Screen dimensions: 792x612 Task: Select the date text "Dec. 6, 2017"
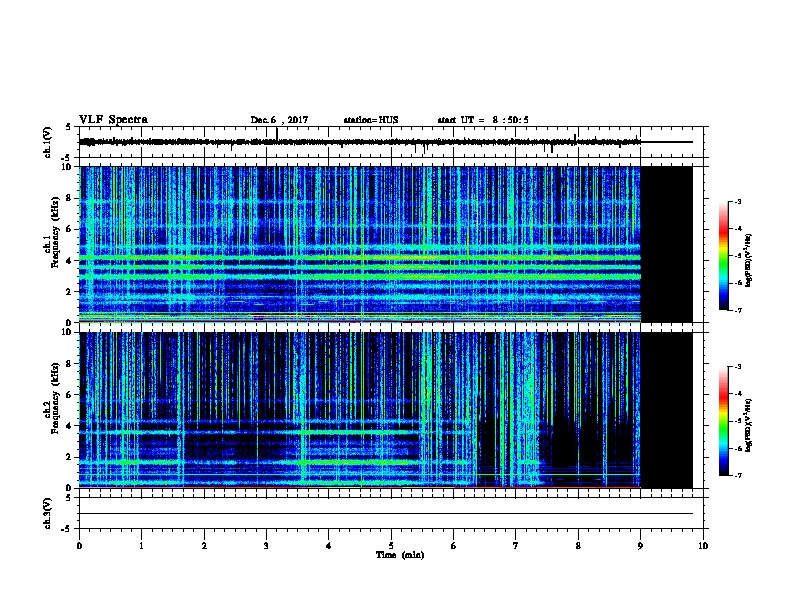[279, 120]
